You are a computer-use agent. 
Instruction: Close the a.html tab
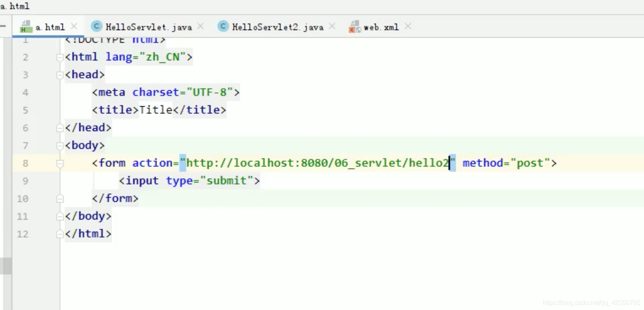[74, 26]
